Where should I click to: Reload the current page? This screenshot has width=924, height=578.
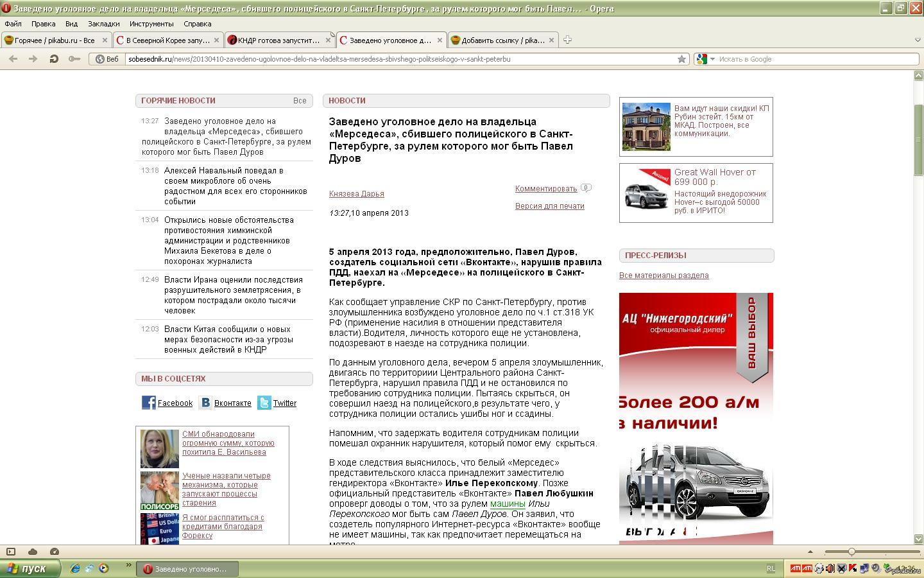54,59
